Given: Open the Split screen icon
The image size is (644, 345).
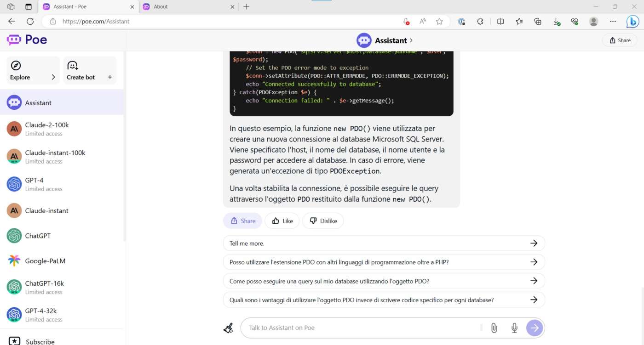Looking at the screenshot, I should (x=500, y=21).
